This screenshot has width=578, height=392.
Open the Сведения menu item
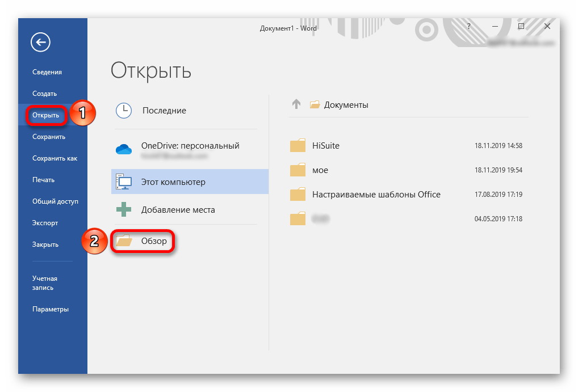tap(47, 72)
